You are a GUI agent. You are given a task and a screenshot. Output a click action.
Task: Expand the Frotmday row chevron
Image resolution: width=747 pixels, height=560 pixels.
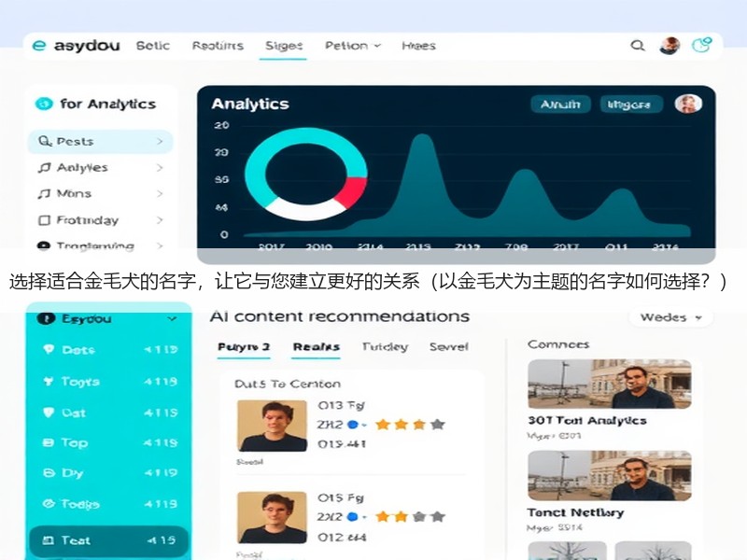point(160,220)
